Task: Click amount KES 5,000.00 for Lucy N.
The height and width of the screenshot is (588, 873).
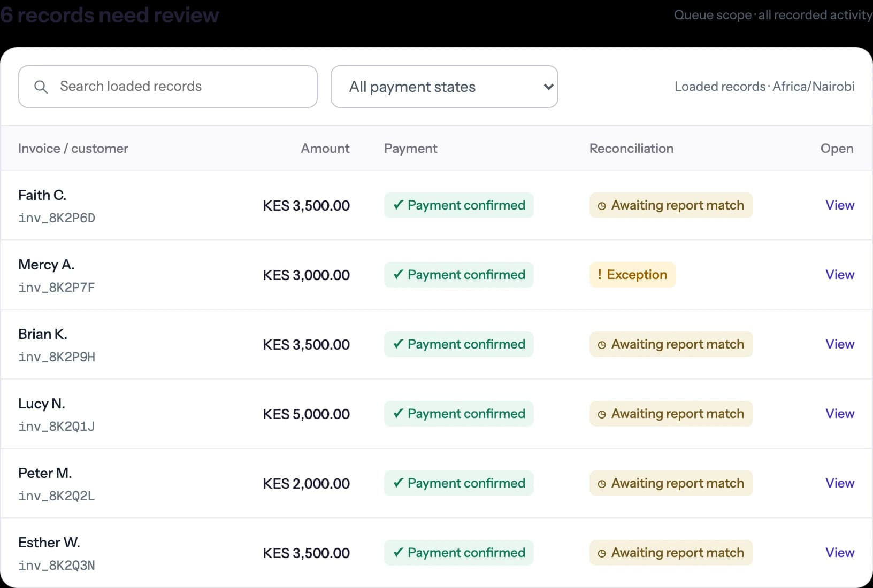Action: click(x=307, y=414)
